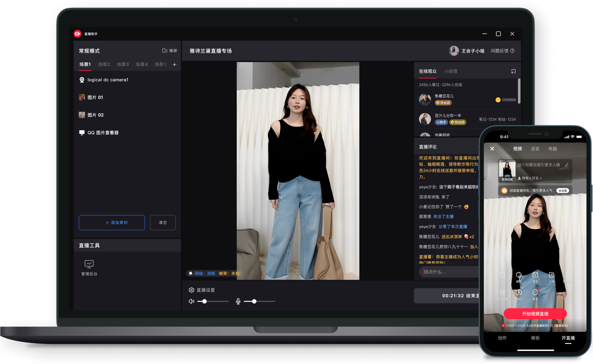Image resolution: width=593 pixels, height=364 pixels.
Task: Click the speaker volume icon
Action: [x=191, y=301]
